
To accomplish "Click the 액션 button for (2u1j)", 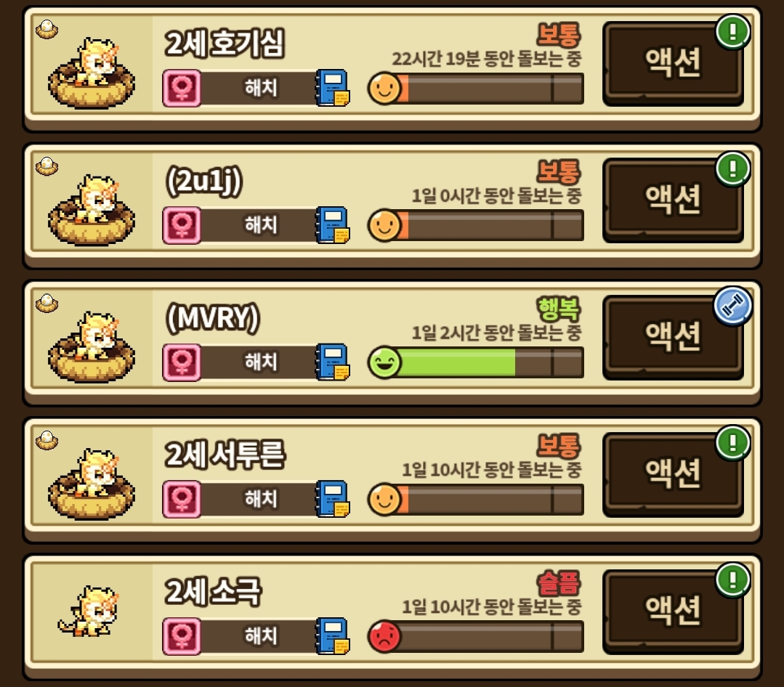I will point(673,200).
